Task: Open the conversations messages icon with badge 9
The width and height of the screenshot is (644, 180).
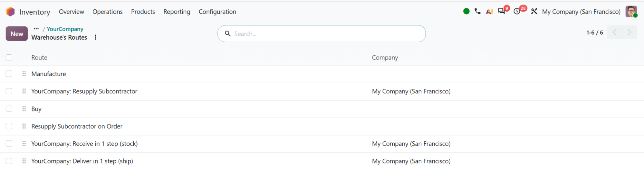Action: coord(502,11)
